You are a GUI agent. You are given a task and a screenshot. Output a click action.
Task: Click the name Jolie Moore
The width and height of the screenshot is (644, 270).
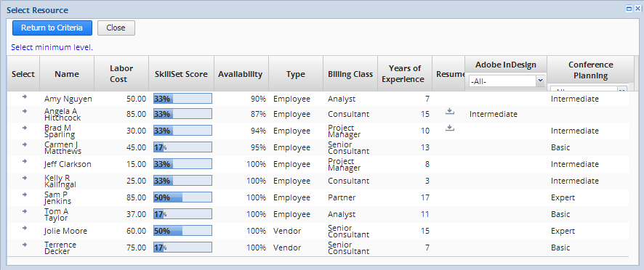(x=65, y=231)
